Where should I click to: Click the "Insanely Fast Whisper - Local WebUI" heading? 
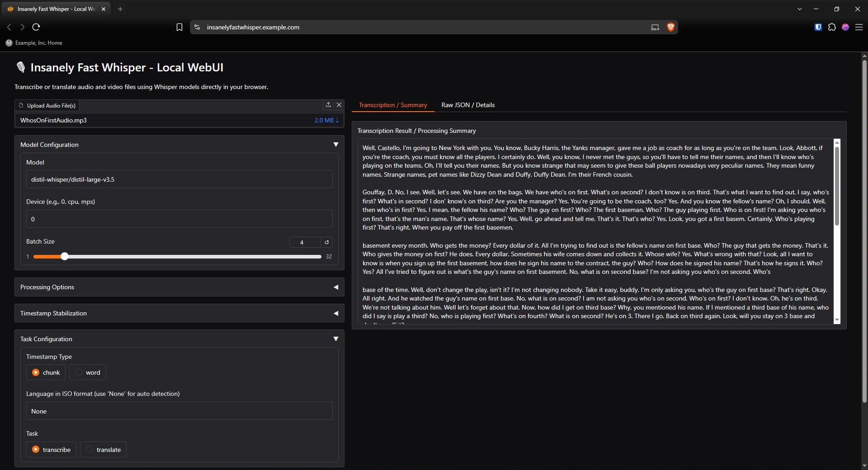[x=127, y=67]
